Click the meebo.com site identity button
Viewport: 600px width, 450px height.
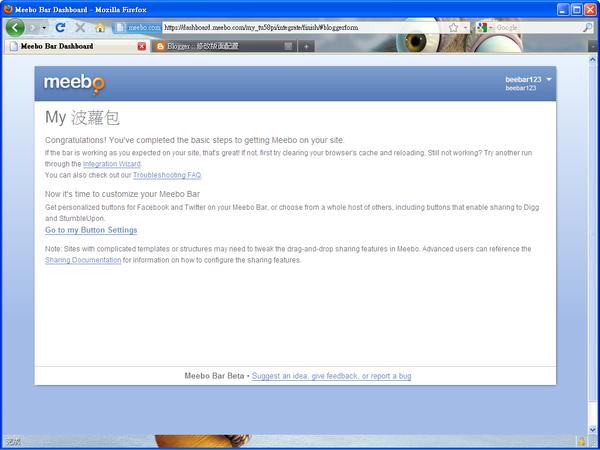[x=138, y=28]
